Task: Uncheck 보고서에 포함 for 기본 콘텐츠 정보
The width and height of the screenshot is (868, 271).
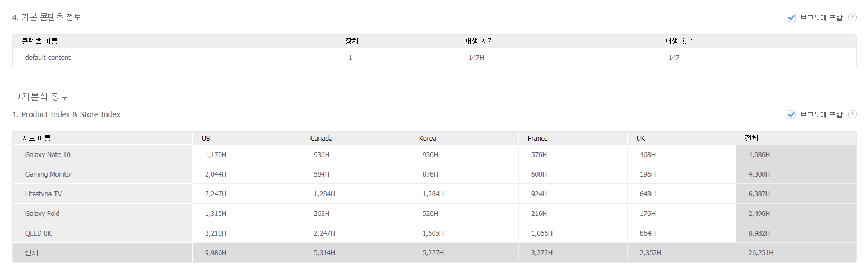Action: pyautogui.click(x=791, y=17)
